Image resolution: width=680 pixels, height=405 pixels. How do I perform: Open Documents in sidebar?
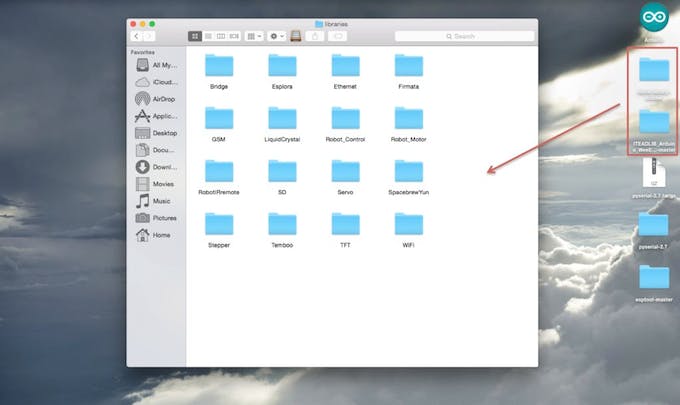[x=156, y=150]
